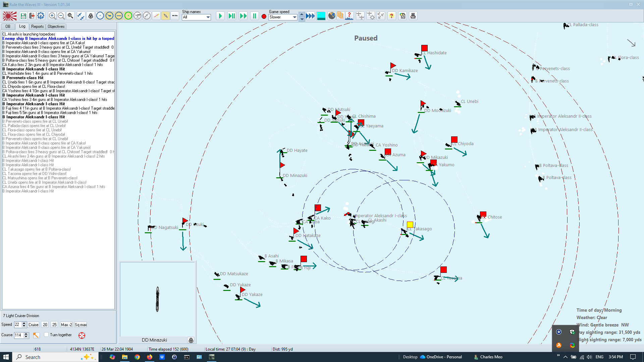Click the two-aircraft toolbar icon
Viewport: 644px width, 362px height.
click(81, 16)
